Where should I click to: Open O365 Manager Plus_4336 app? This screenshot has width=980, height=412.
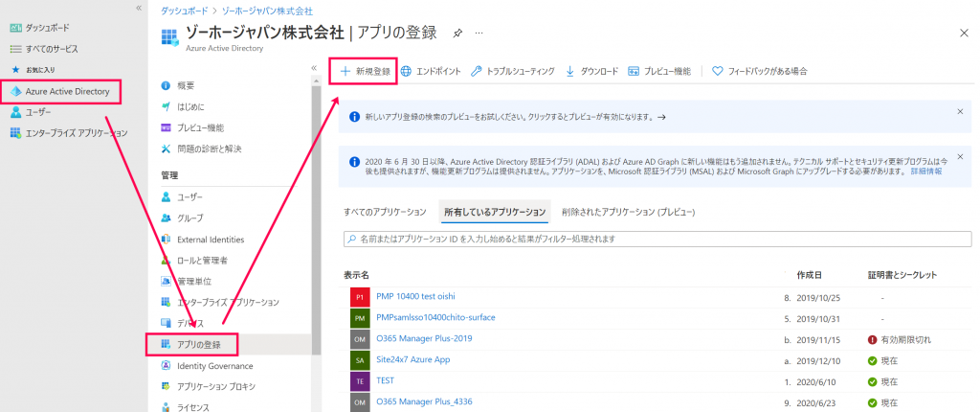tap(424, 401)
